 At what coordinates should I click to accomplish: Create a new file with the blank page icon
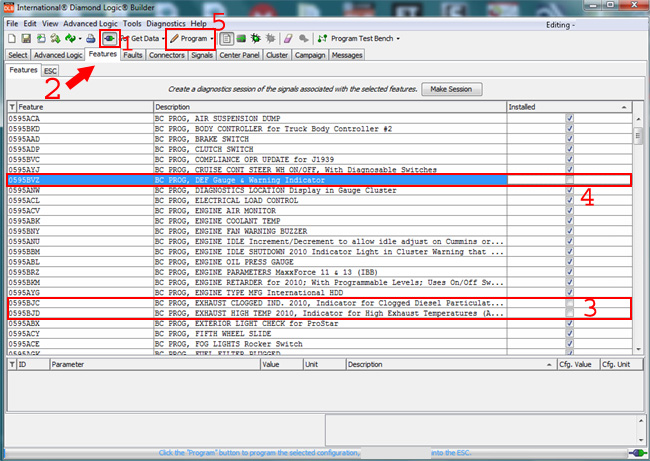click(x=12, y=39)
